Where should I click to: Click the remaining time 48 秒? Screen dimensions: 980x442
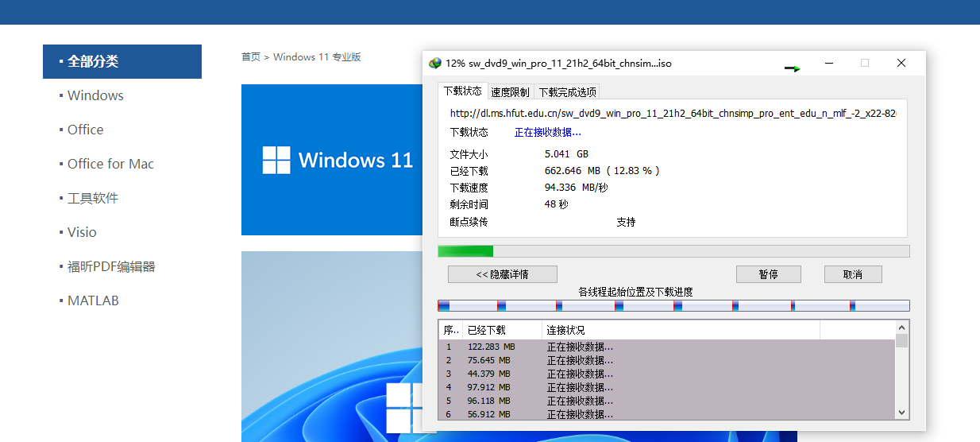point(557,204)
